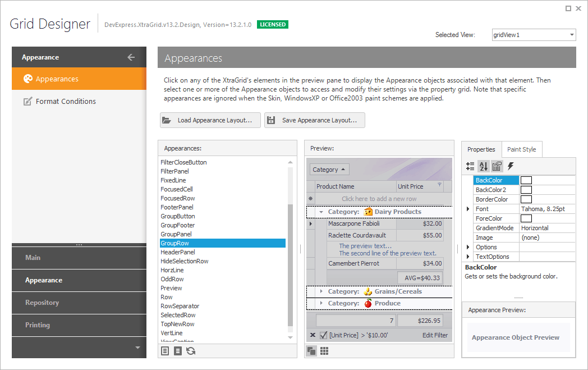Select TopNewRow appearance
The width and height of the screenshot is (588, 370).
coord(177,324)
